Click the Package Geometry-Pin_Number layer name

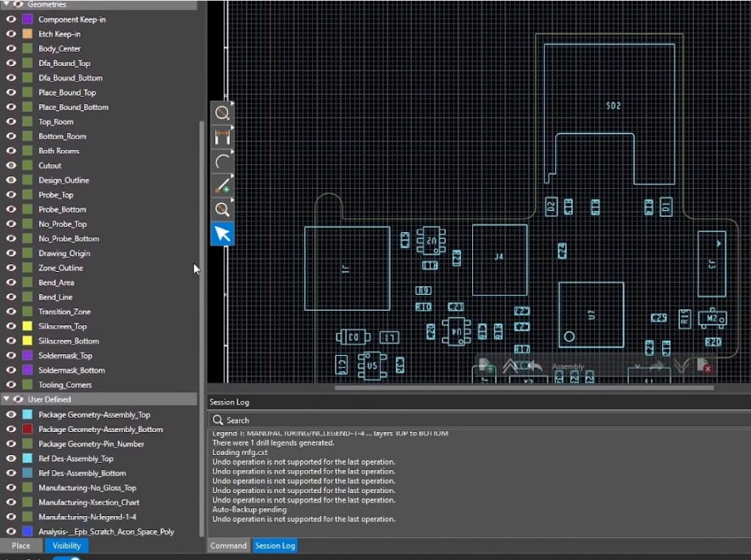click(x=92, y=444)
